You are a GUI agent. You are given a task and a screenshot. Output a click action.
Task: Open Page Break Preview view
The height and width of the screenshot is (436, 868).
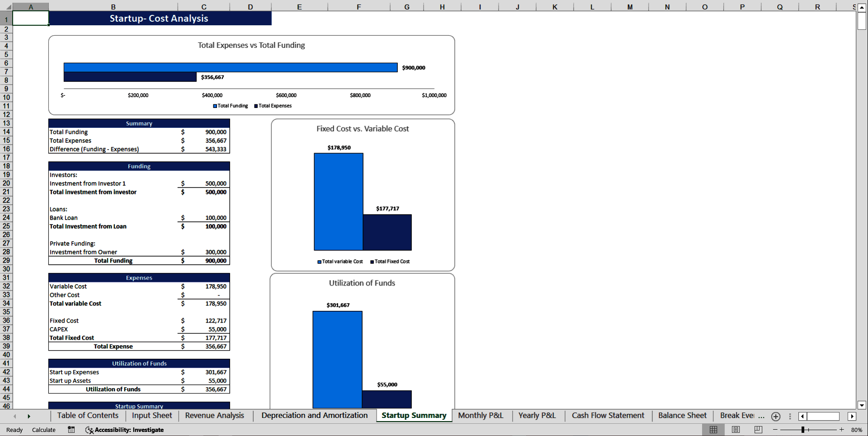pyautogui.click(x=758, y=430)
